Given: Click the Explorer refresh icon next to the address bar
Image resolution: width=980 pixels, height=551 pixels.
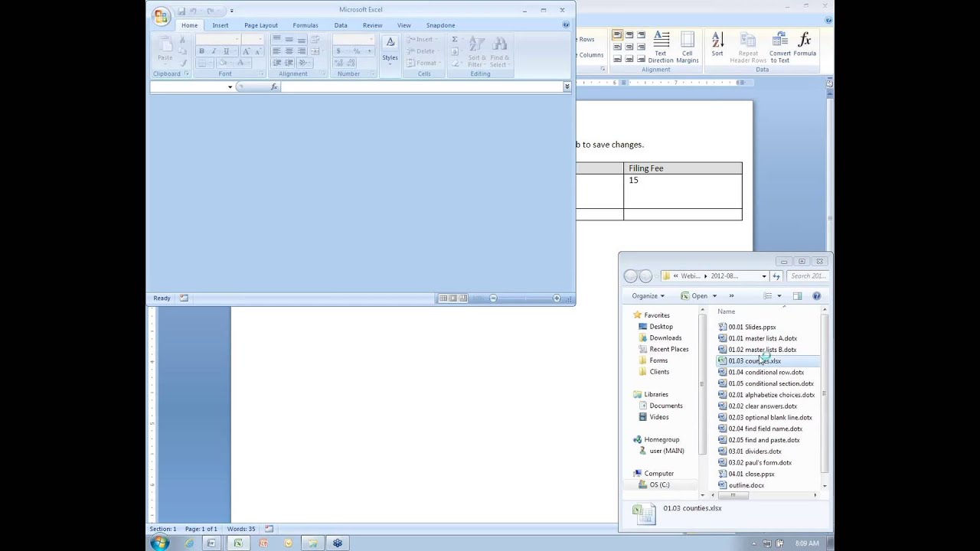Looking at the screenshot, I should (x=776, y=276).
